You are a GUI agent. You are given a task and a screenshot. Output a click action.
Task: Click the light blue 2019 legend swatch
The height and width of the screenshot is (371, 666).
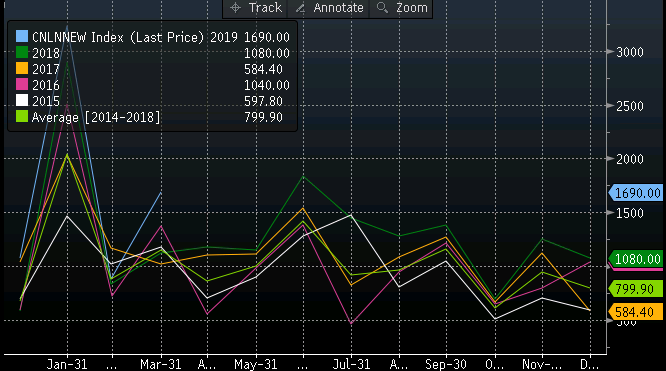(22, 36)
